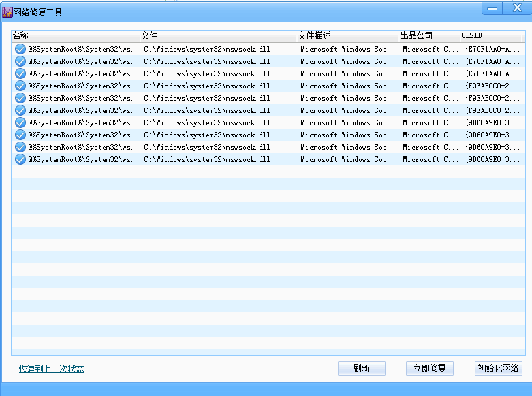Toggle check icon of the last F9EAB0C0 row

click(x=20, y=110)
